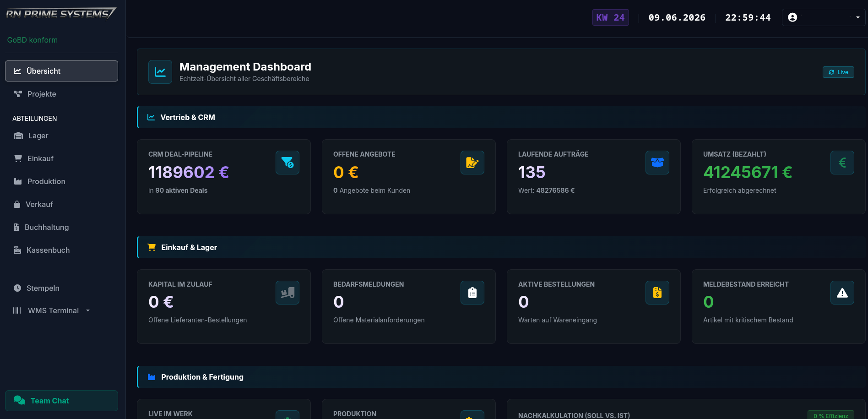Open the Buchhaltung section
Image resolution: width=868 pixels, height=419 pixels.
click(61, 227)
